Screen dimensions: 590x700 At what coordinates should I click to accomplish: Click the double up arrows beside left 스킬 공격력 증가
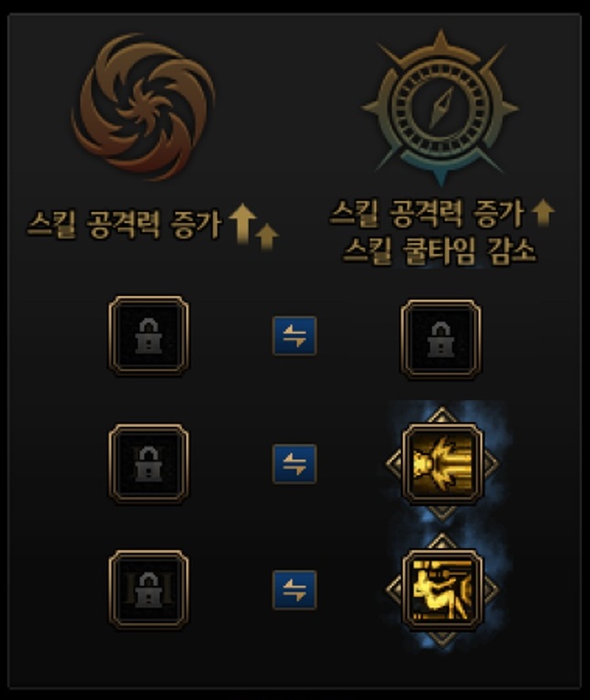coord(254,225)
